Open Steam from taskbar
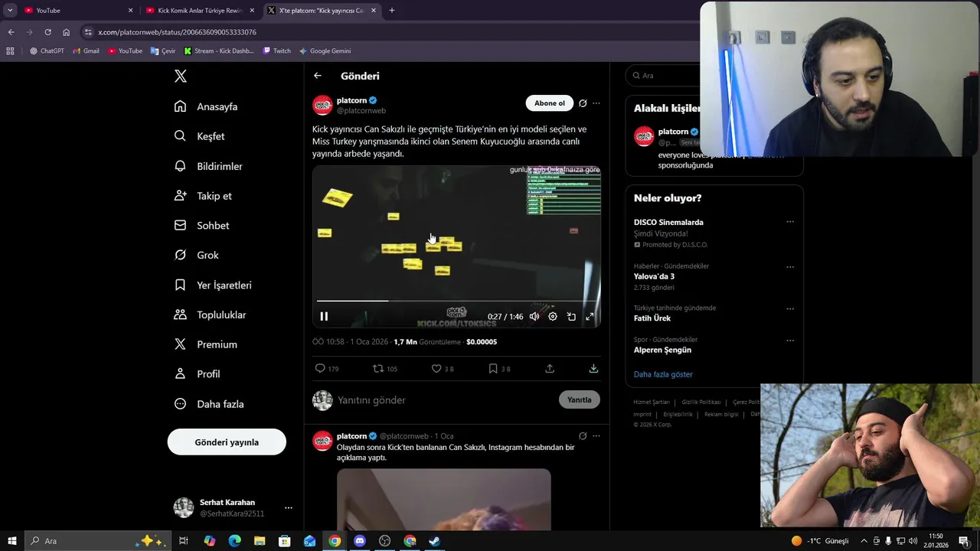Viewport: 980px width, 551px height. [434, 541]
